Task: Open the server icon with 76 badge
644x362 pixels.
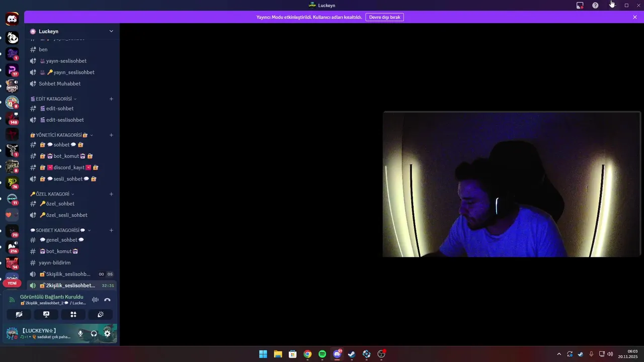Action: (12, 183)
